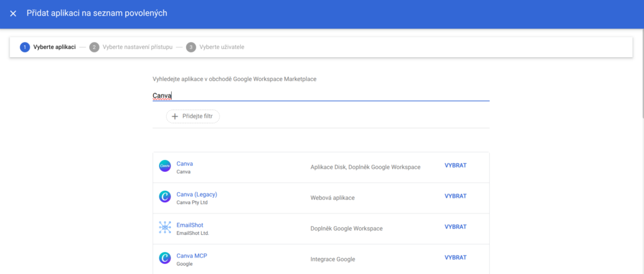Open the Canva (Legacy) name link
The width and height of the screenshot is (644, 274).
tap(196, 194)
